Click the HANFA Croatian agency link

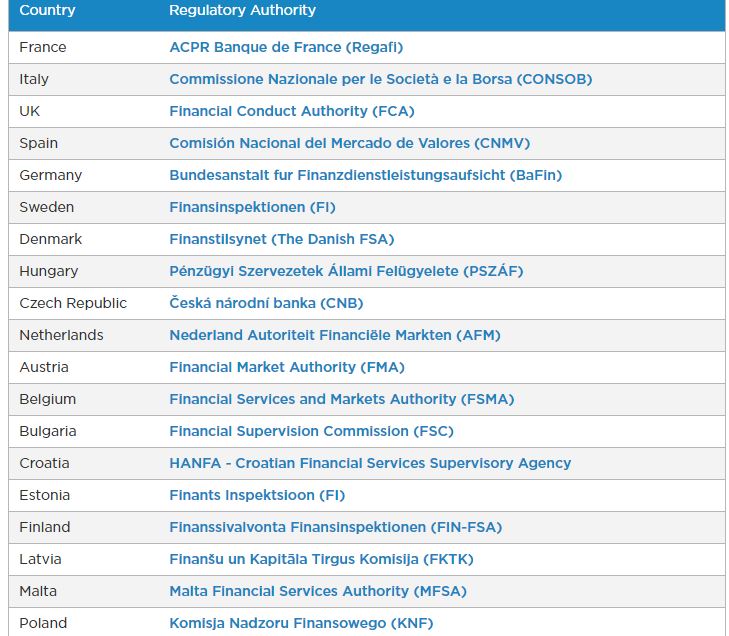pos(370,464)
